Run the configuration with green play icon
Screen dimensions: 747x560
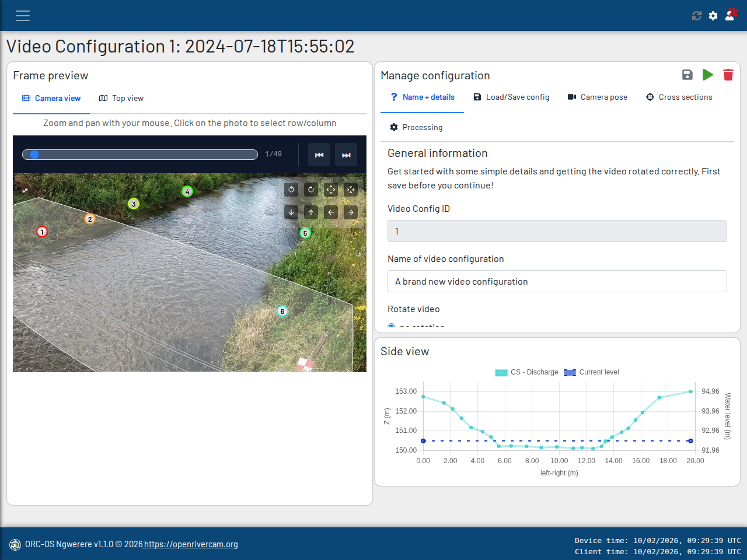[708, 75]
